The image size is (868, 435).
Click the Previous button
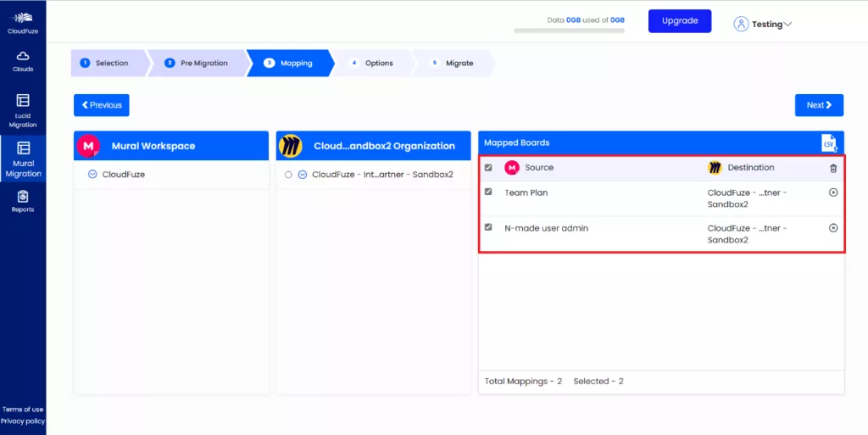102,105
